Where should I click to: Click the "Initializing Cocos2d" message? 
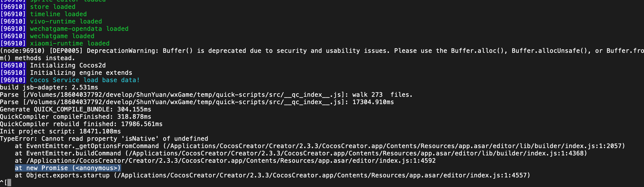point(68,65)
